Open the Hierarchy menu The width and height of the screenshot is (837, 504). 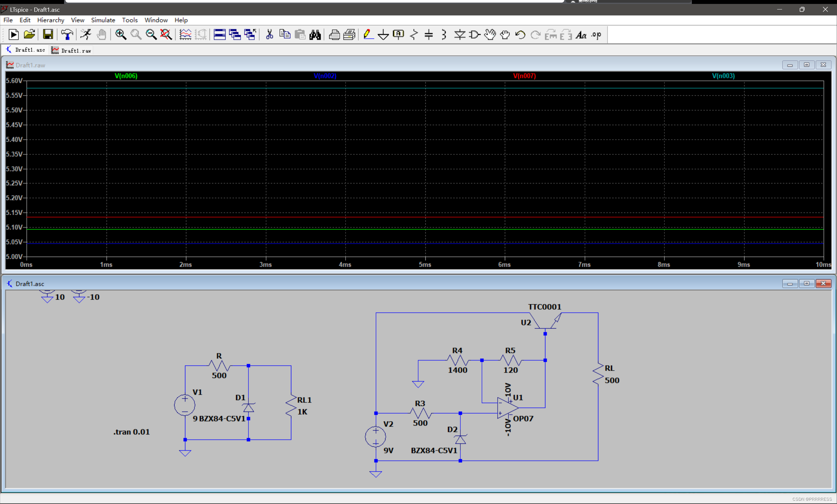51,20
